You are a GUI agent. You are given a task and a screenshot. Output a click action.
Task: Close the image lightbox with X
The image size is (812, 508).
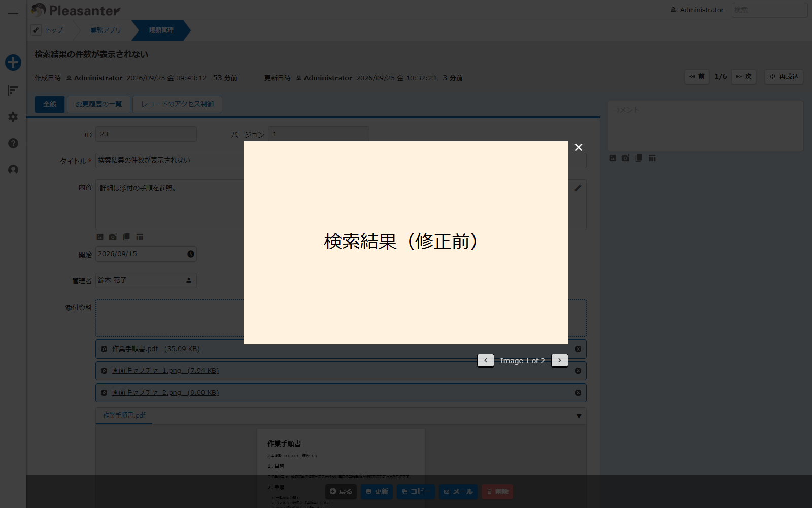(578, 147)
